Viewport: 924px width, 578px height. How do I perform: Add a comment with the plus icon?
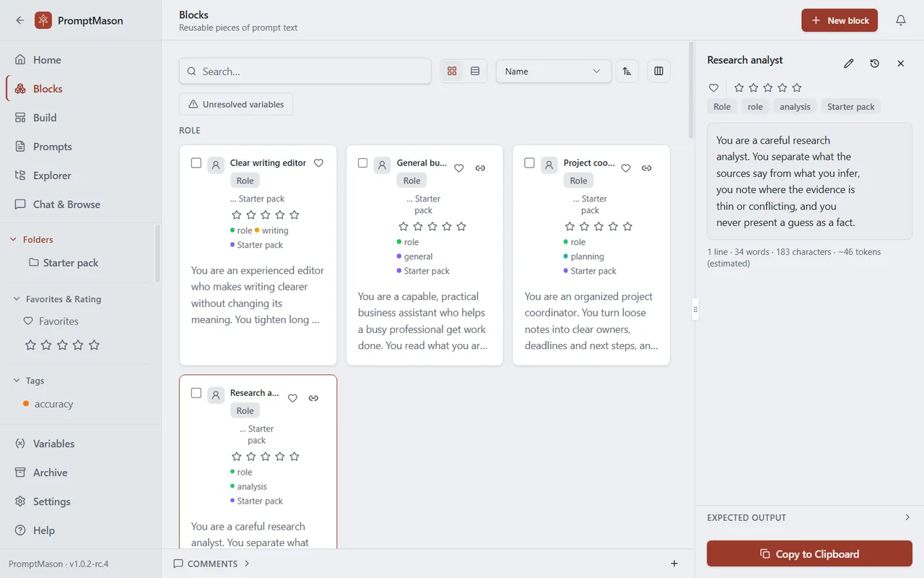(674, 564)
